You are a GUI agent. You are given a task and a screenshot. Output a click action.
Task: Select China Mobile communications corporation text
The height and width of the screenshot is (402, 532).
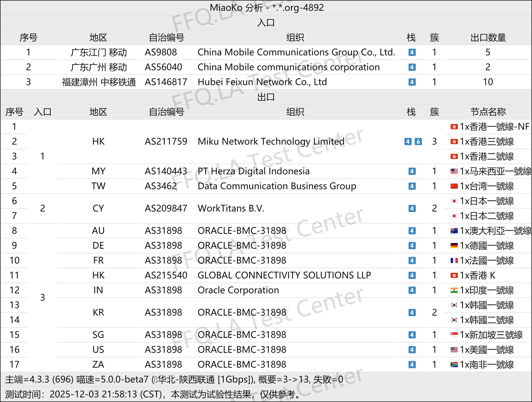289,67
